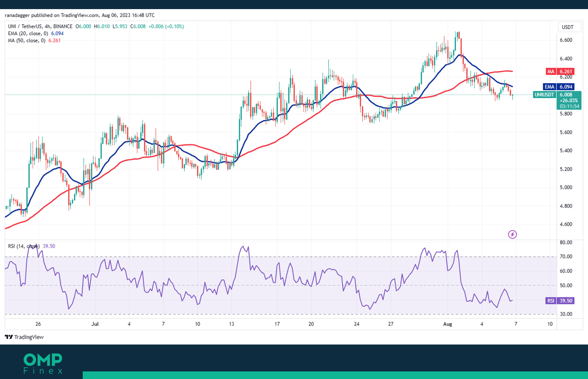The height and width of the screenshot is (379, 588).
Task: Click the 13 date on time axis
Action: [x=231, y=324]
